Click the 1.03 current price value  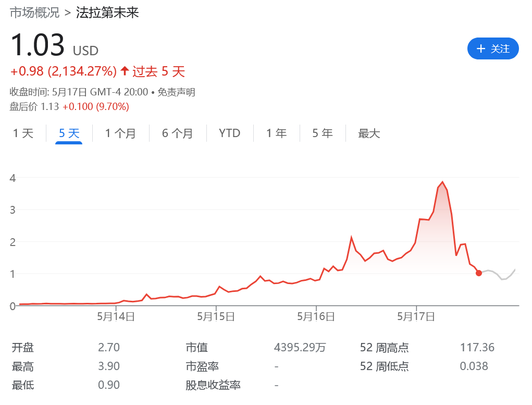click(38, 45)
